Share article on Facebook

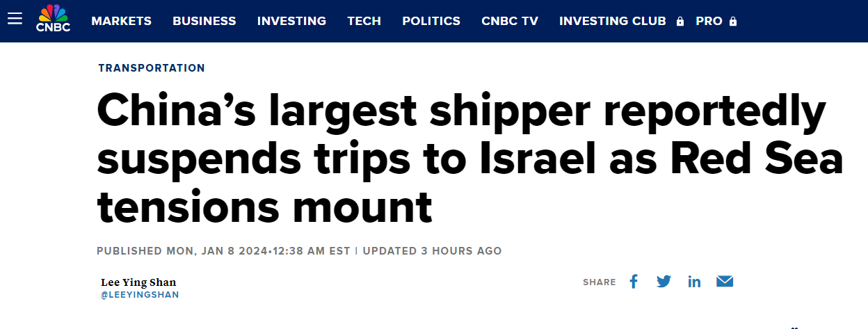tap(633, 282)
